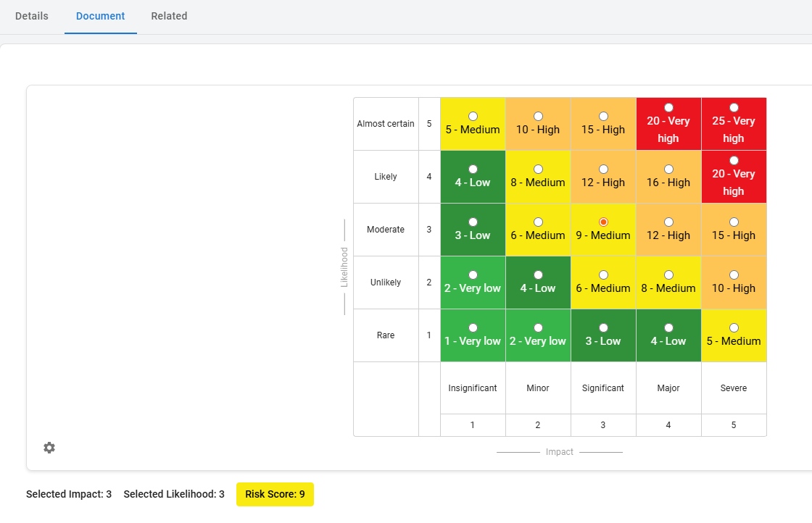This screenshot has height=523, width=812.
Task: Select Rare likelihood with Significant impact cell
Action: (x=603, y=328)
